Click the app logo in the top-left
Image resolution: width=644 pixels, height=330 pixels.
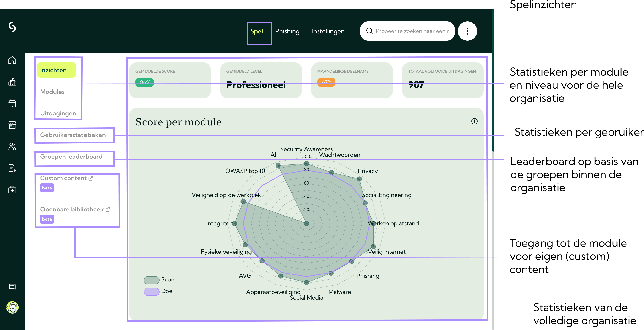12,27
